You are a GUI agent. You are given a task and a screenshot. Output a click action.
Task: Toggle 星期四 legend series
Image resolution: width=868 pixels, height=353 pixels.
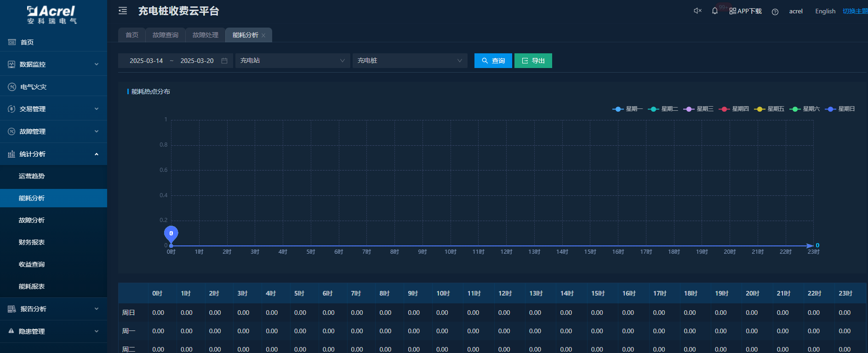tap(733, 109)
